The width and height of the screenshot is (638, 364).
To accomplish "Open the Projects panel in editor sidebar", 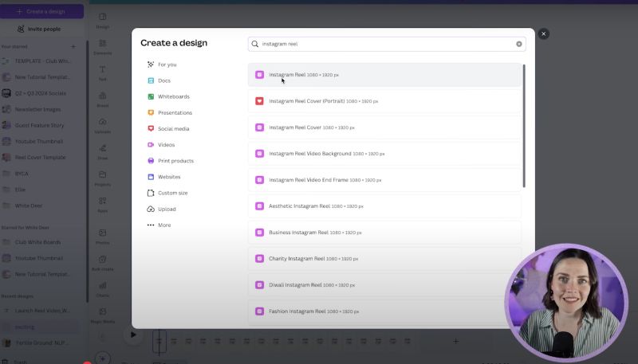I will click(103, 178).
